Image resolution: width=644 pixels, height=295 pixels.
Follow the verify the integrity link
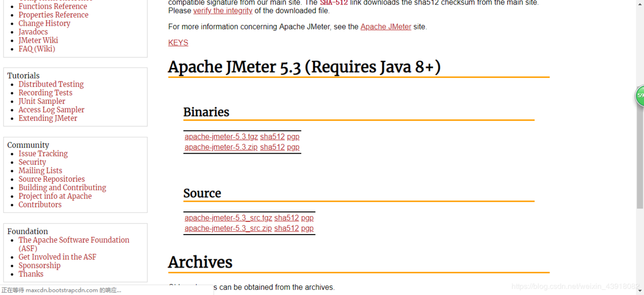point(222,11)
